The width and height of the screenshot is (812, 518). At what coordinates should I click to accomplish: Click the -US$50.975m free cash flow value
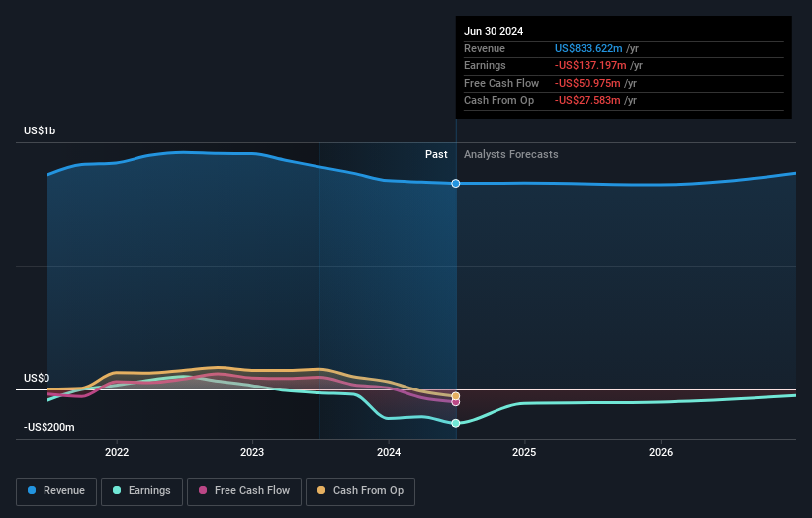click(587, 83)
